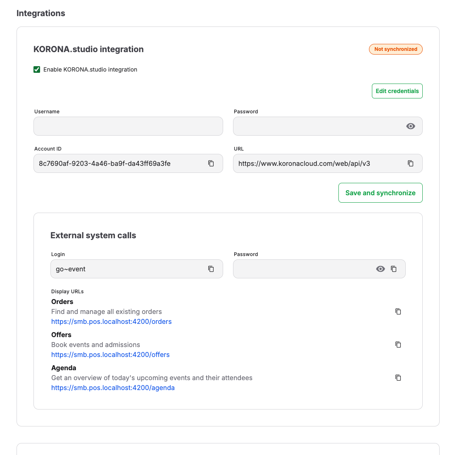Copy the Account ID value

pyautogui.click(x=211, y=163)
